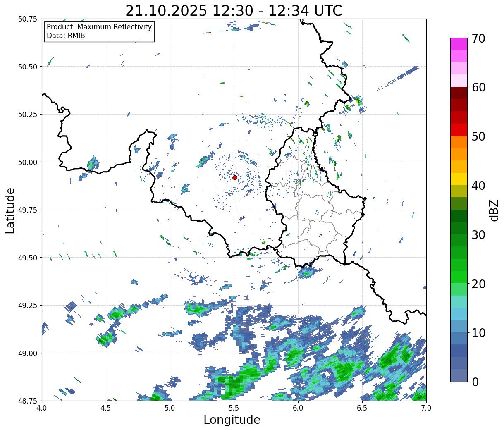The image size is (504, 430).
Task: Click the colorbar tick label 70
Action: (478, 38)
